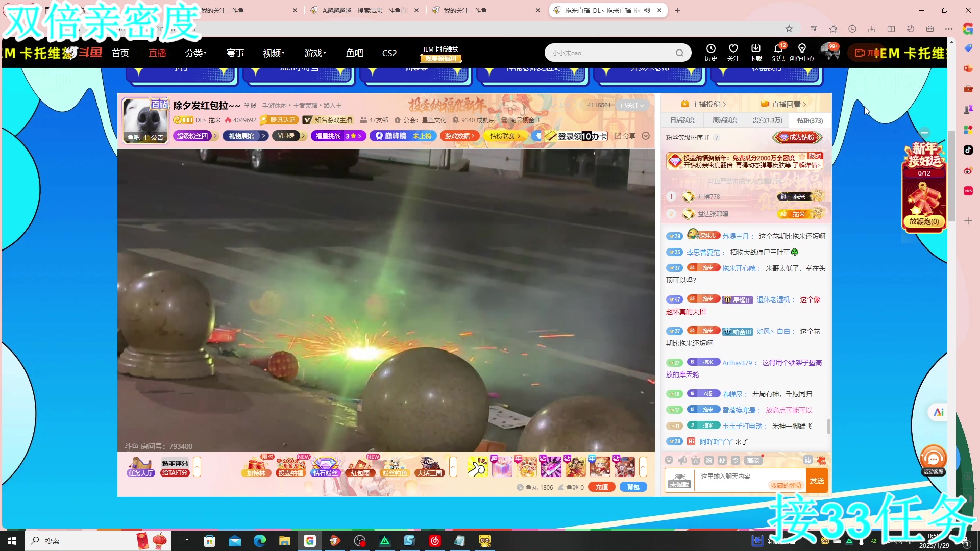Open 主播投稿 link
Screen dimensions: 980x551
[703, 104]
